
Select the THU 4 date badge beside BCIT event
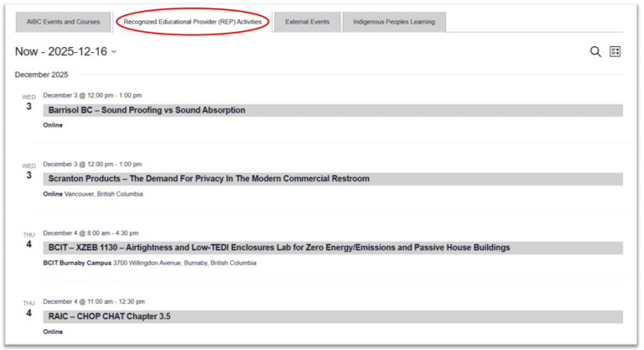[x=29, y=241]
